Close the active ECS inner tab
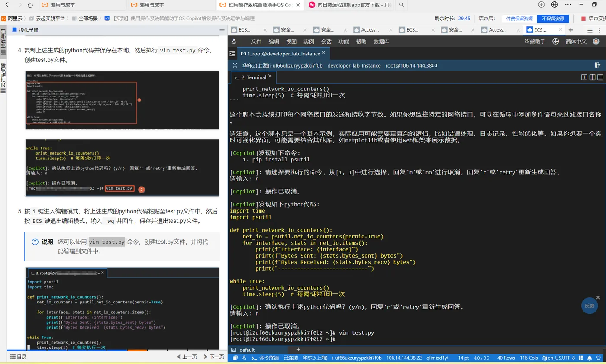The image size is (606, 364). tap(561, 29)
